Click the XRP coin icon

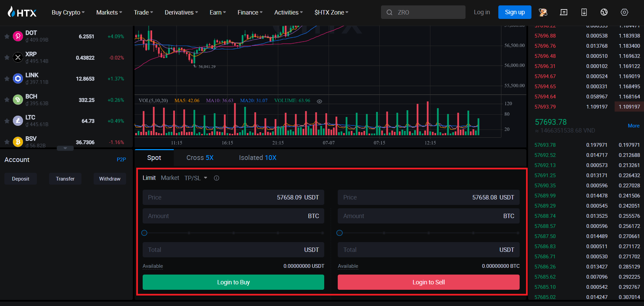[18, 57]
